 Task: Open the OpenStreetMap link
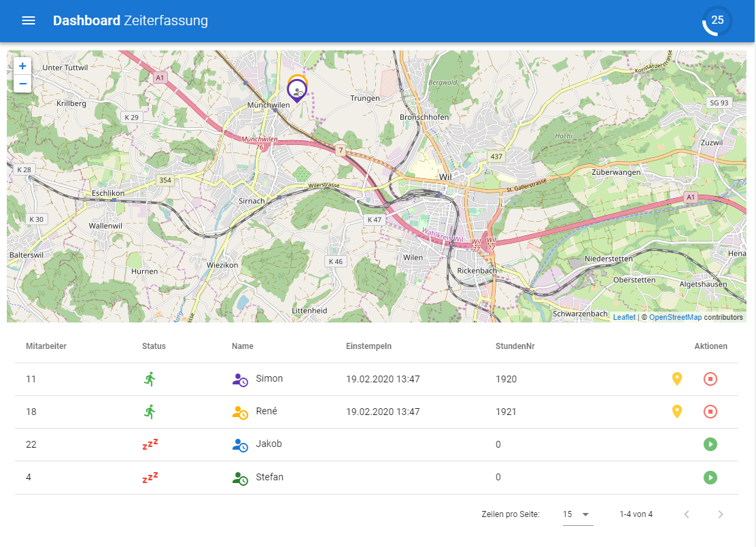coord(675,317)
